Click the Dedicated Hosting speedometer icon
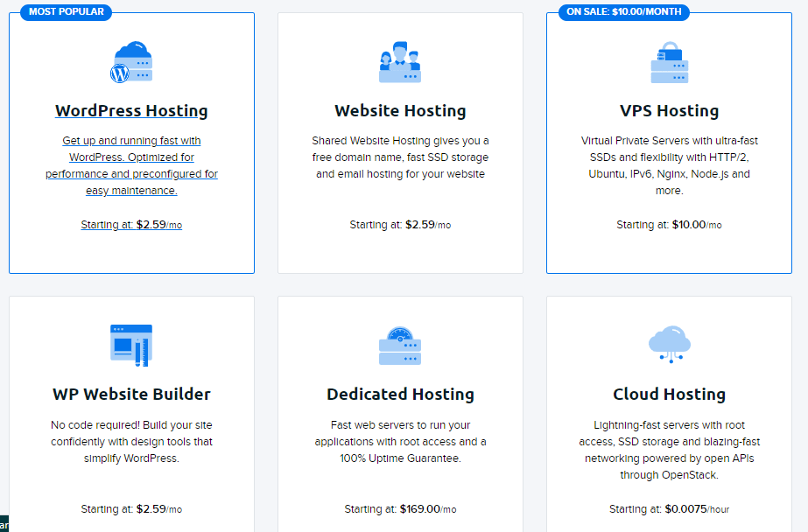The width and height of the screenshot is (808, 532). pos(400,346)
